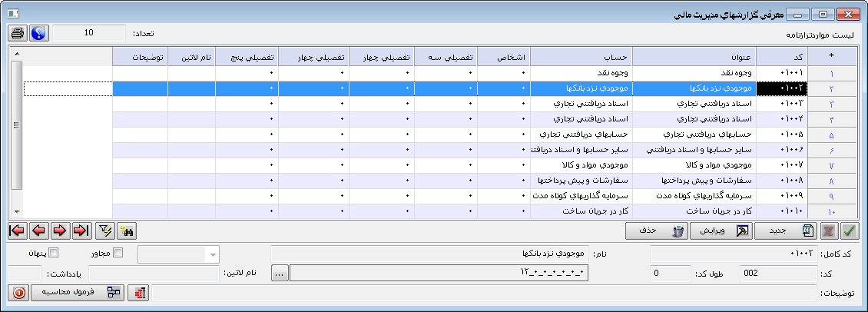868x312 pixels.
Task: Click the filter funnel with lightning icon
Action: pos(104,231)
